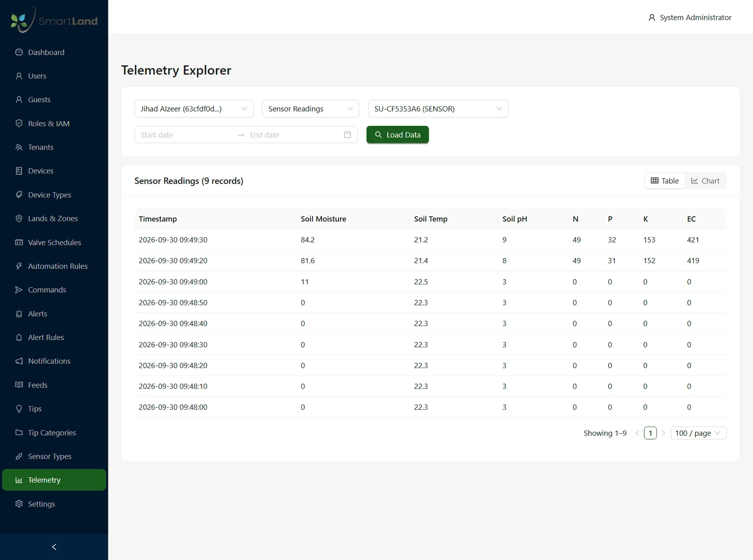Image resolution: width=753 pixels, height=560 pixels.
Task: Click the 84.2 soil moisture value
Action: click(x=307, y=240)
